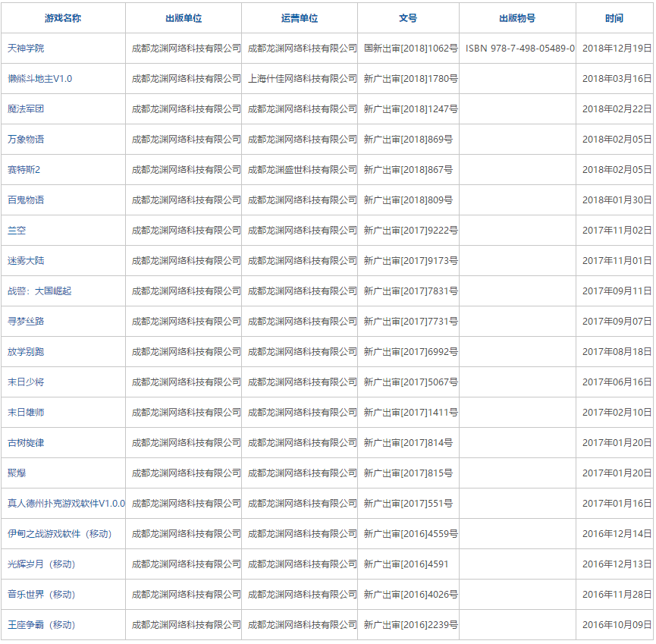Open the 真人德州扑克游戏软件V1.0.0 link
The image size is (656, 644).
click(66, 504)
